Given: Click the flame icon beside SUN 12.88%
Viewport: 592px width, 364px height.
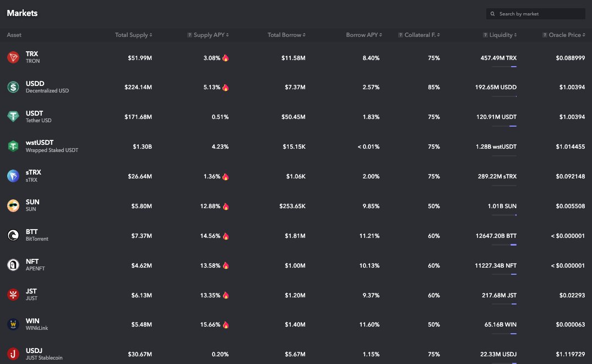Looking at the screenshot, I should (x=225, y=206).
